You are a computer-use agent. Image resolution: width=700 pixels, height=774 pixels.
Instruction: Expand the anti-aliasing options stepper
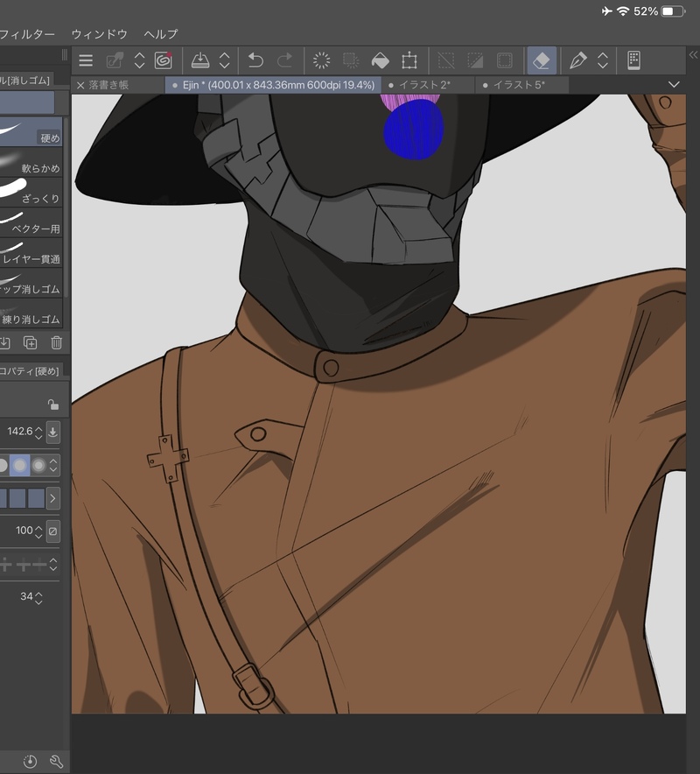(x=54, y=465)
